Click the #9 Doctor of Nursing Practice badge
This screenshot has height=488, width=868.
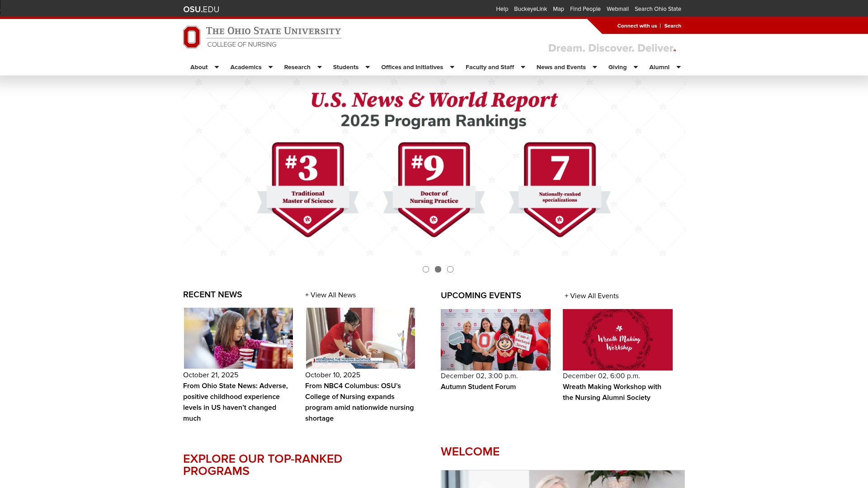tap(434, 189)
